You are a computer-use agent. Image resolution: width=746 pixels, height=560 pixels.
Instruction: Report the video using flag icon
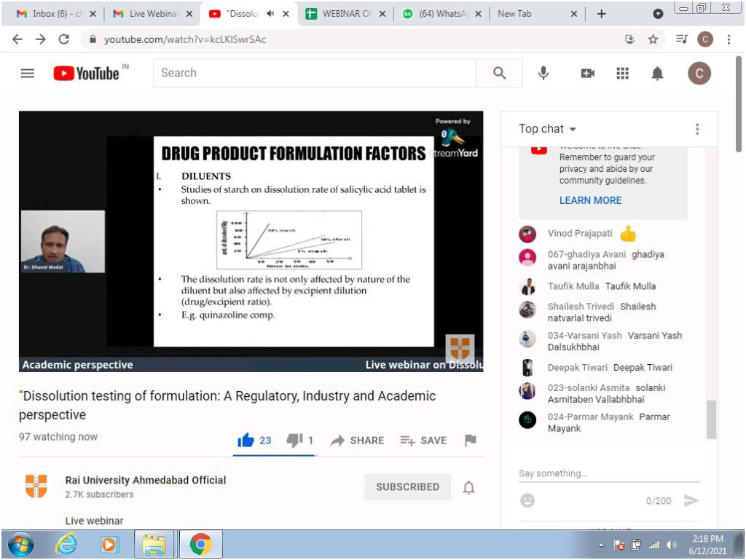pyautogui.click(x=470, y=440)
